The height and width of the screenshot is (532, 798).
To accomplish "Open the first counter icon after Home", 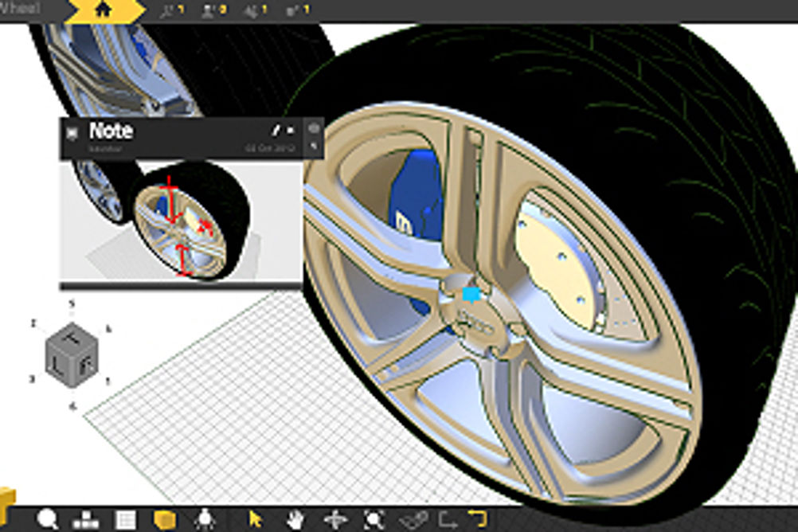I will tap(172, 10).
